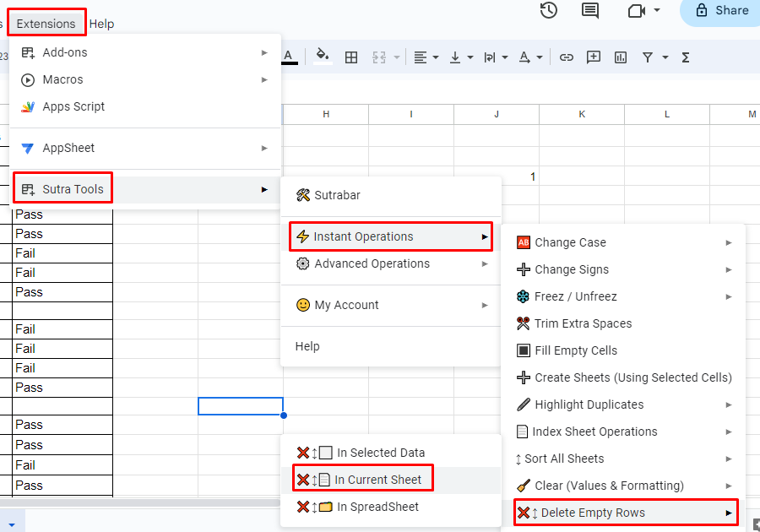The height and width of the screenshot is (532, 760).
Task: Click the insert link icon
Action: (x=566, y=57)
